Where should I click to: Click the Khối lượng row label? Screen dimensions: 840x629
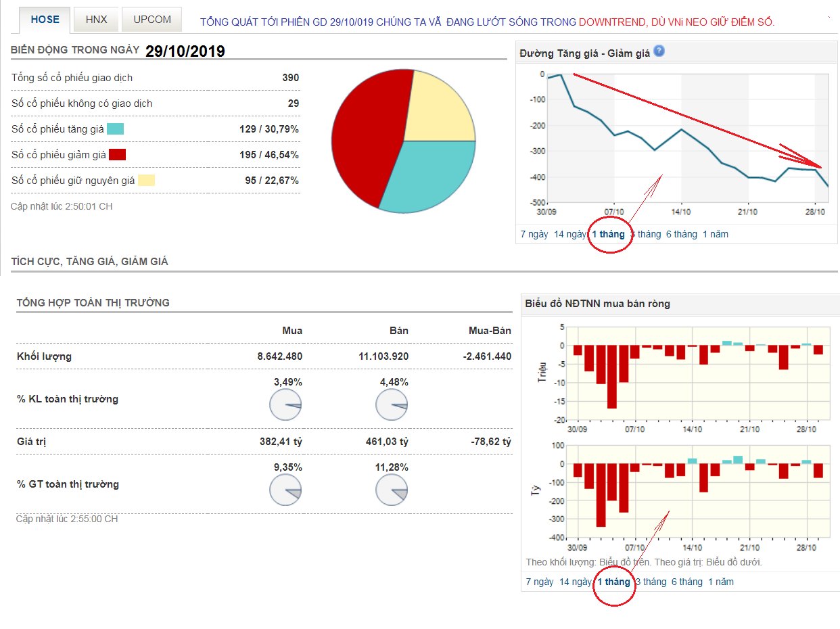(x=44, y=356)
